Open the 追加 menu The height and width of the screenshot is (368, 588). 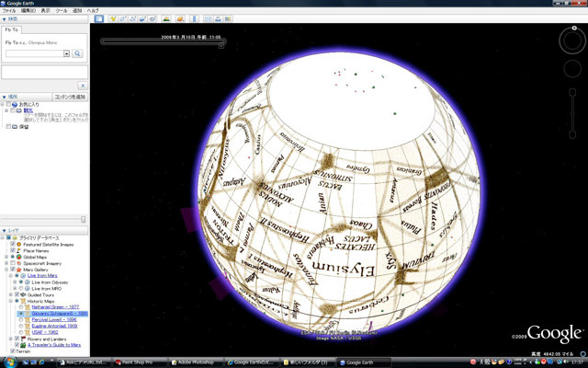[x=77, y=10]
